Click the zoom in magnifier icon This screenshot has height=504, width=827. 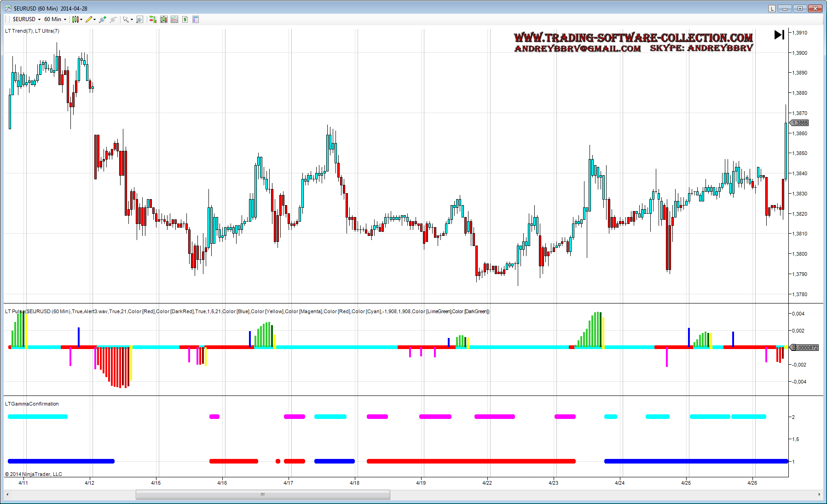[102, 19]
